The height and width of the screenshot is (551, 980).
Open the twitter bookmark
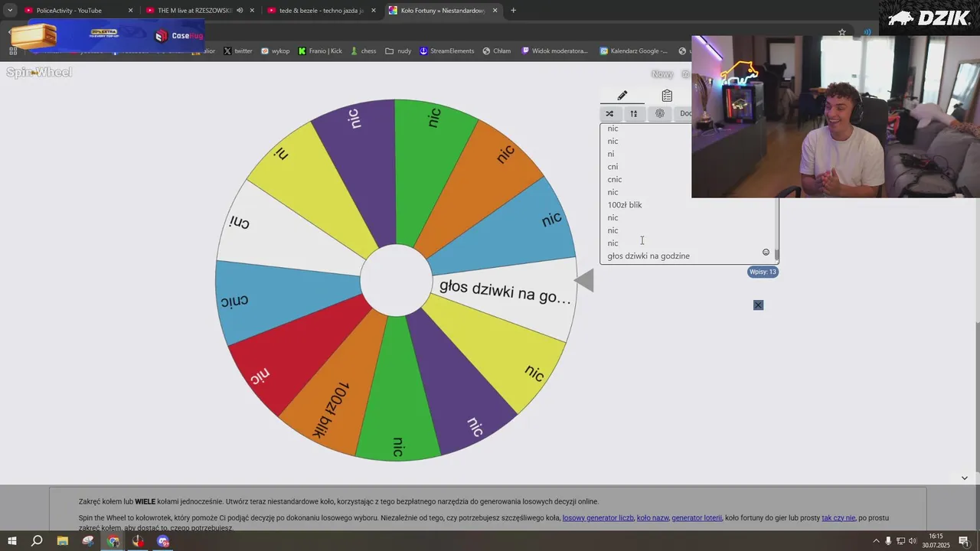(x=238, y=51)
